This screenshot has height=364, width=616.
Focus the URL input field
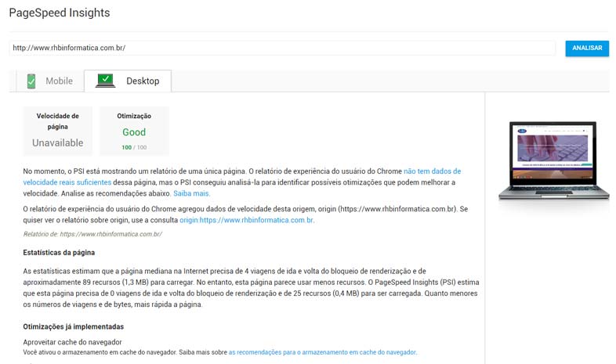(x=282, y=48)
